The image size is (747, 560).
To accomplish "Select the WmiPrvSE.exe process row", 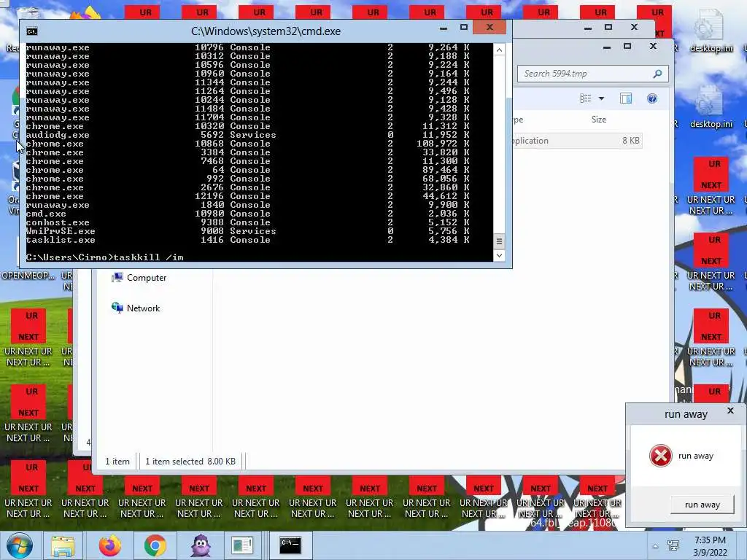I will click(x=248, y=231).
